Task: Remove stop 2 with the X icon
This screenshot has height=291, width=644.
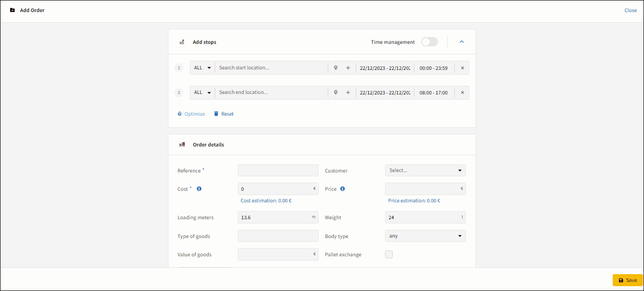Action: pos(463,93)
